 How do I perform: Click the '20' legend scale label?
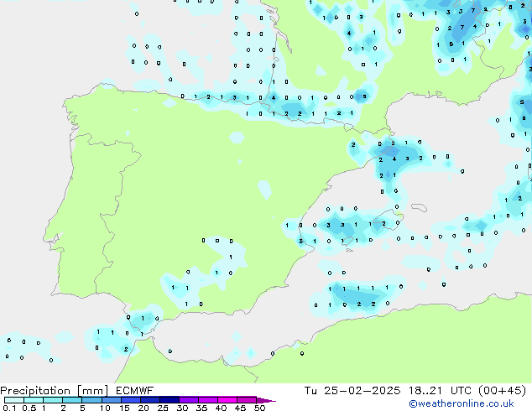coord(143,408)
